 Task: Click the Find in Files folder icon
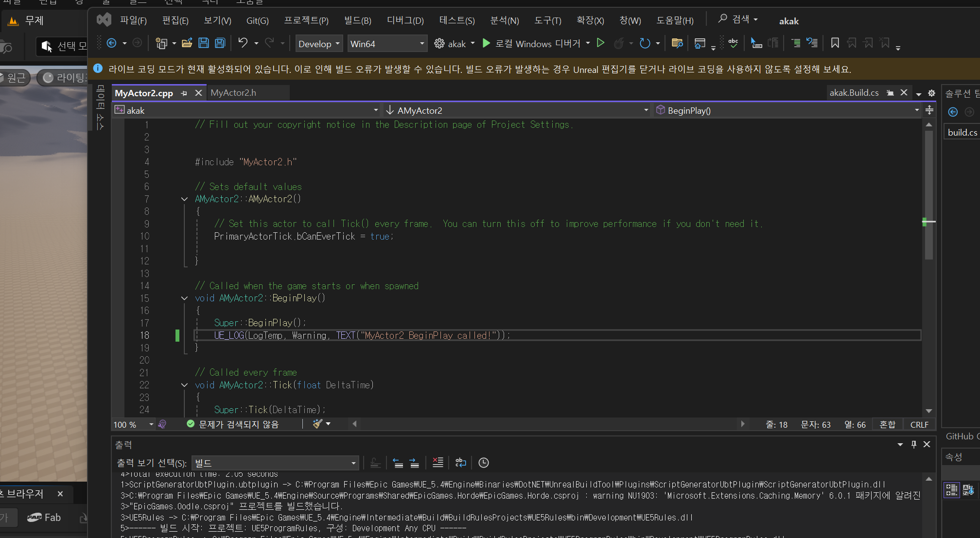[677, 43]
